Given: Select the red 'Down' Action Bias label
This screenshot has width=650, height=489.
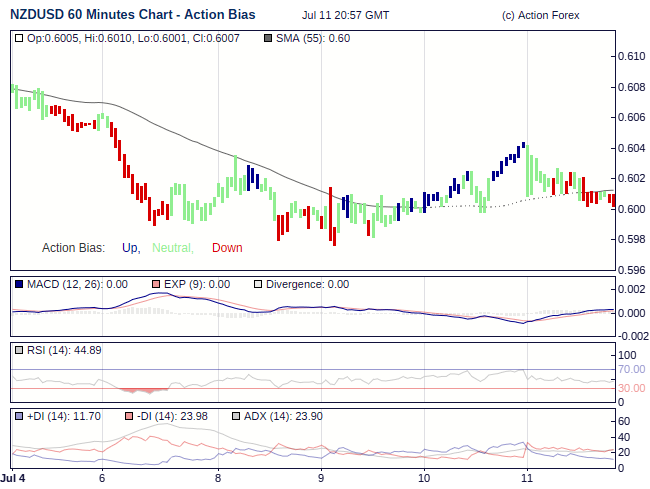Looking at the screenshot, I should tap(227, 248).
